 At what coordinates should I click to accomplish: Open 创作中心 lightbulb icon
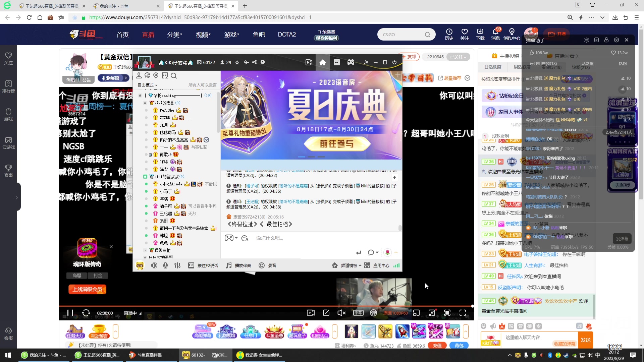click(x=512, y=35)
